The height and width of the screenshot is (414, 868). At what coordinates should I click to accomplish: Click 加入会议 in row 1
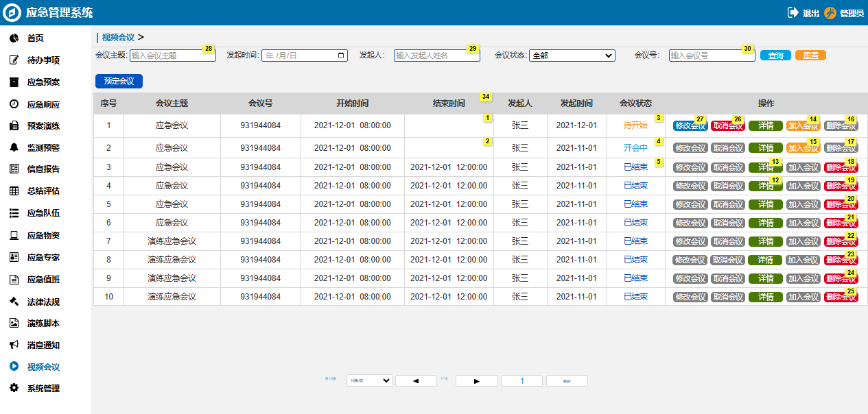[x=804, y=126]
